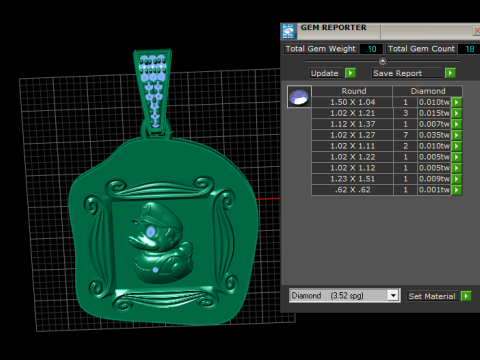
Task: Click the Update green arrow button
Action: point(350,73)
